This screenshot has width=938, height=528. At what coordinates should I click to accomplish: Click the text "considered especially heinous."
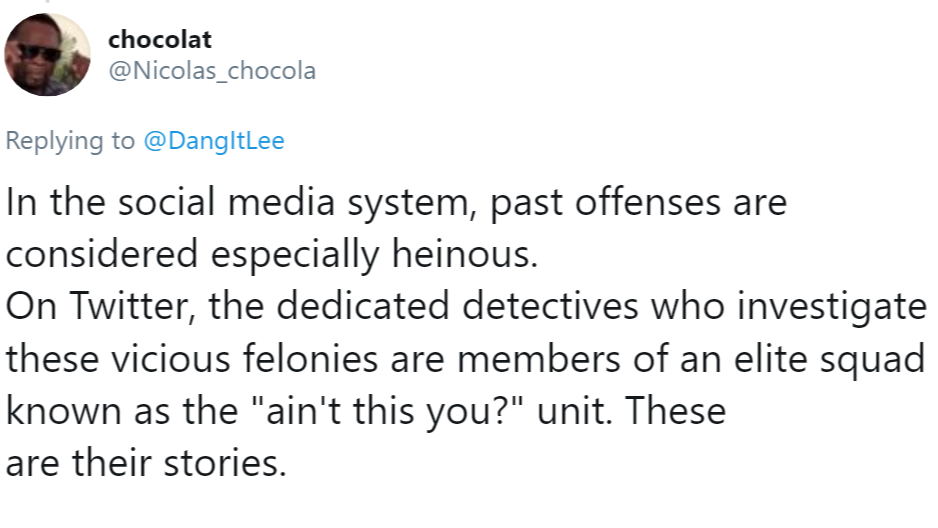(x=272, y=254)
